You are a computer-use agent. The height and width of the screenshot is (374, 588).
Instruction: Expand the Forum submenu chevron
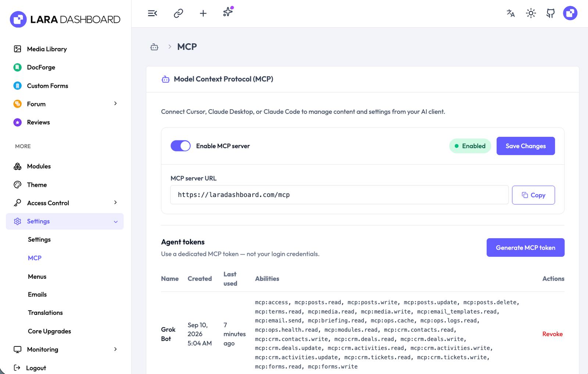(x=115, y=104)
